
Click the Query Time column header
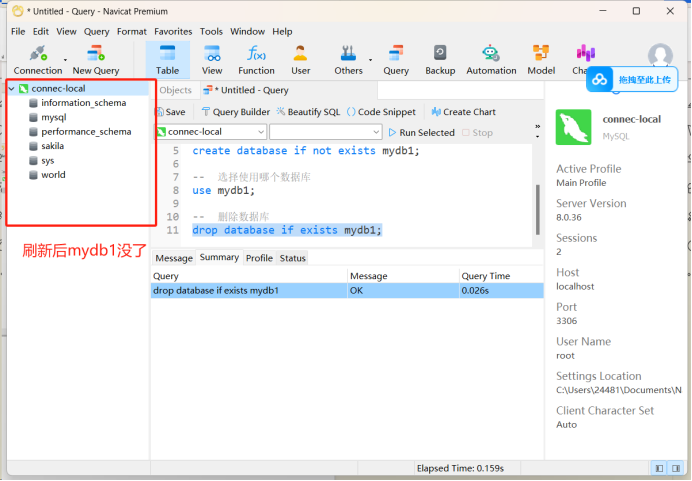coord(501,276)
